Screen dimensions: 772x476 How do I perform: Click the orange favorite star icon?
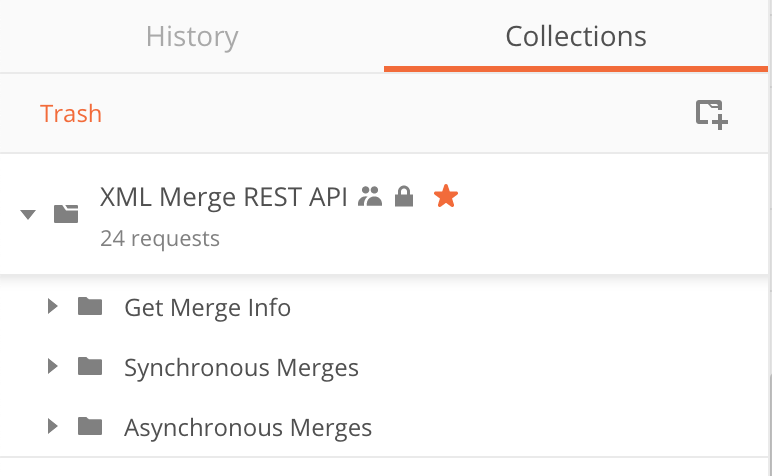446,197
